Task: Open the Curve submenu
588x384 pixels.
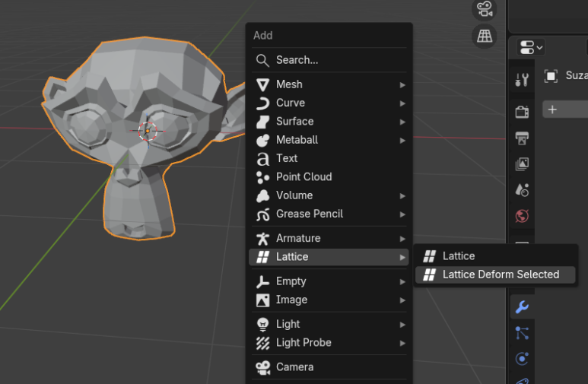Action: [329, 103]
